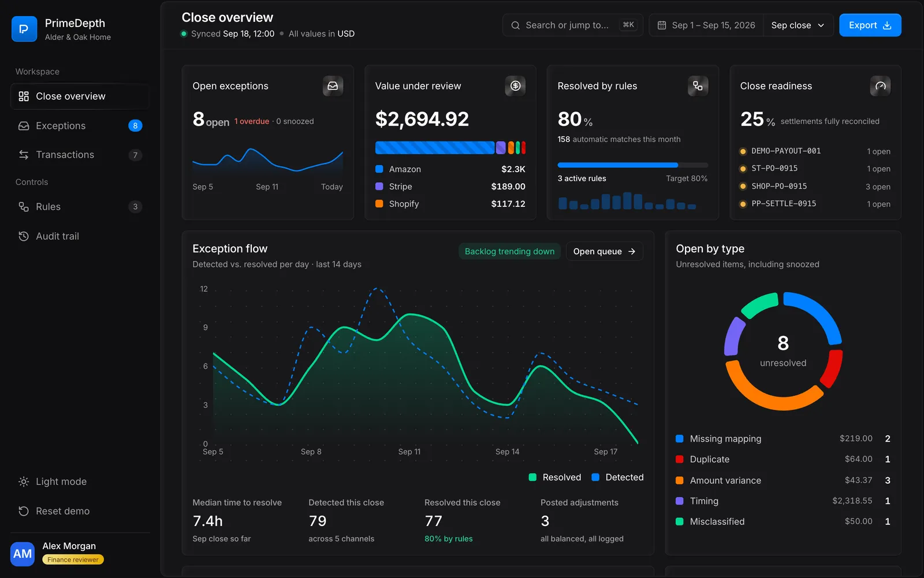Click the search magnifier icon
924x578 pixels.
pos(515,25)
